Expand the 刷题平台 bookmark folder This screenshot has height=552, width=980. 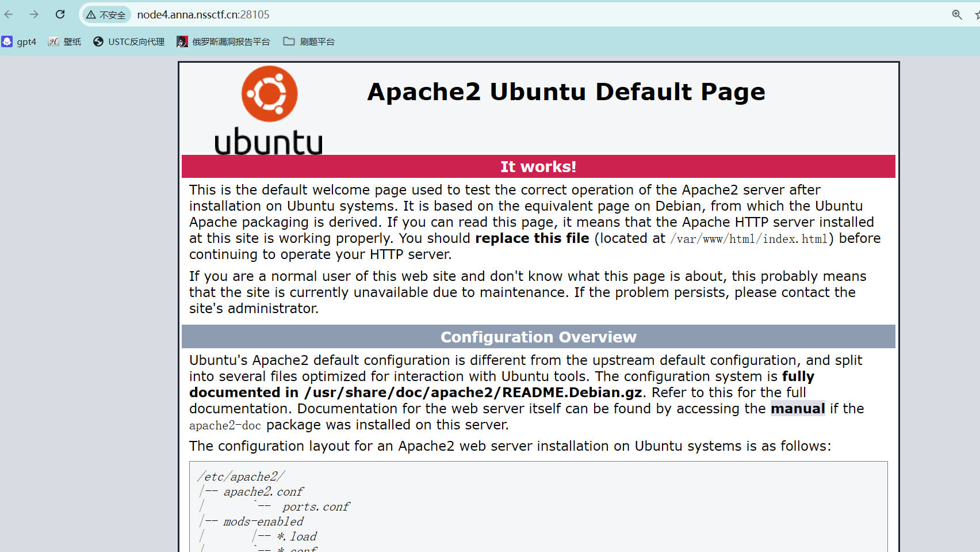tap(309, 41)
